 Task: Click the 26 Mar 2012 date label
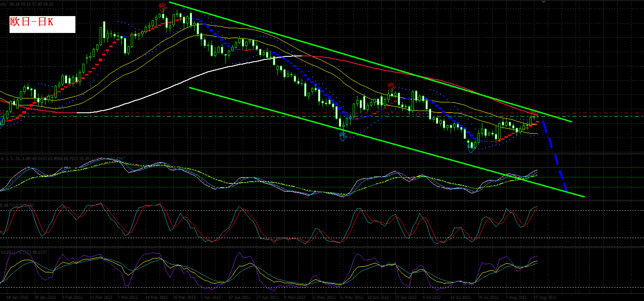[185, 298]
